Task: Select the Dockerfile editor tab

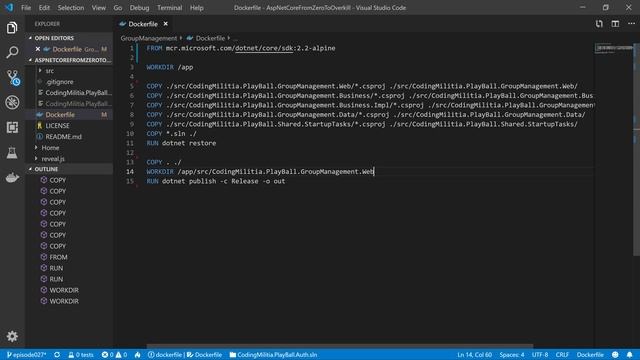Action: 143,24
